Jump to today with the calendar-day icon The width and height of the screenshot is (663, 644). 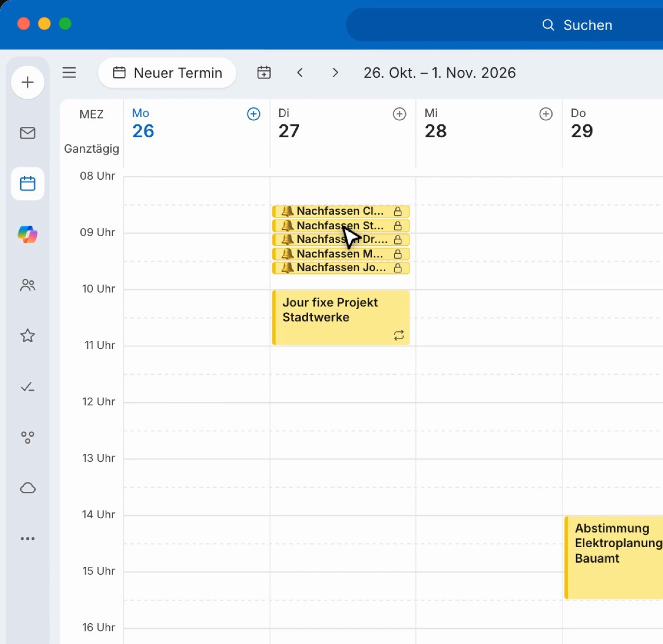[264, 72]
